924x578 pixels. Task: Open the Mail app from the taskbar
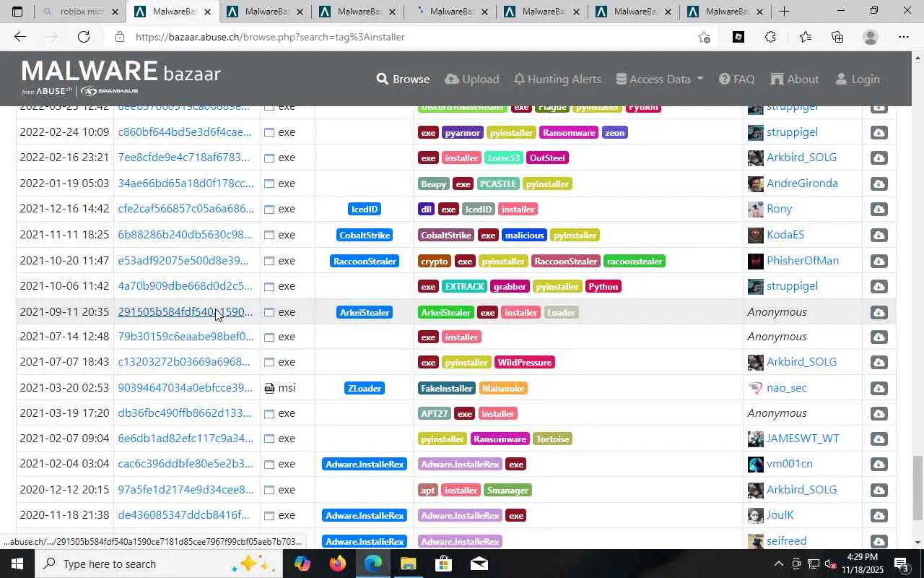pos(479,564)
